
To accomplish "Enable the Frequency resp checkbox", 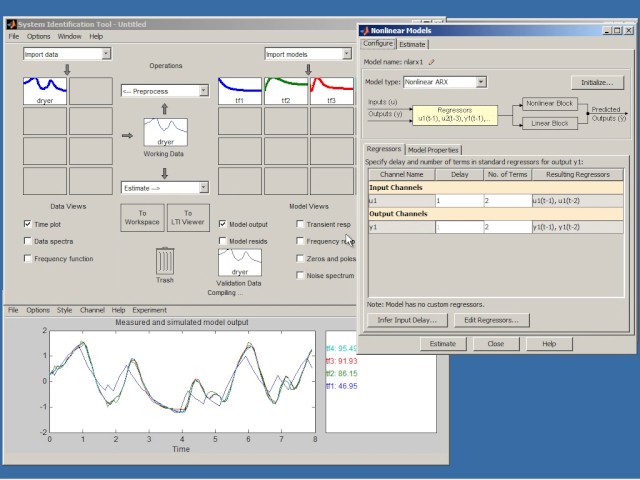I will tap(300, 241).
